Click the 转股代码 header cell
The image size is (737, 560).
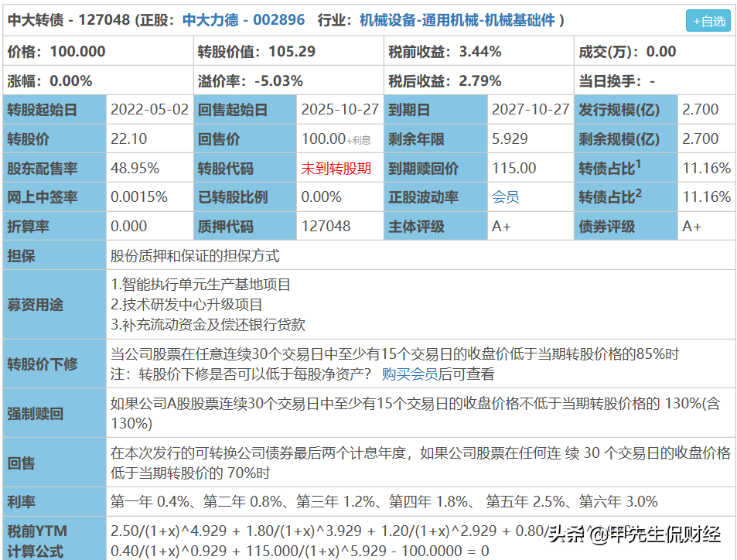(x=245, y=169)
